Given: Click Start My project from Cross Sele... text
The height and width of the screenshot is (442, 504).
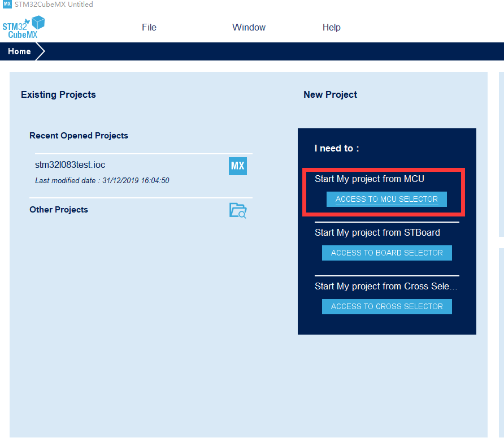Looking at the screenshot, I should pos(386,286).
